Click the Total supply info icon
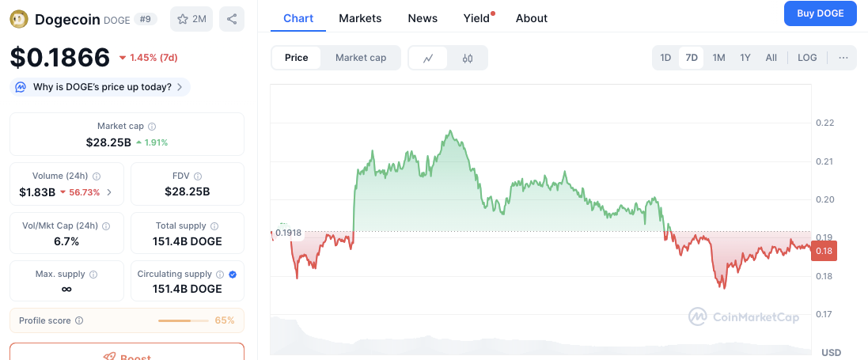The height and width of the screenshot is (360, 868). coord(214,226)
